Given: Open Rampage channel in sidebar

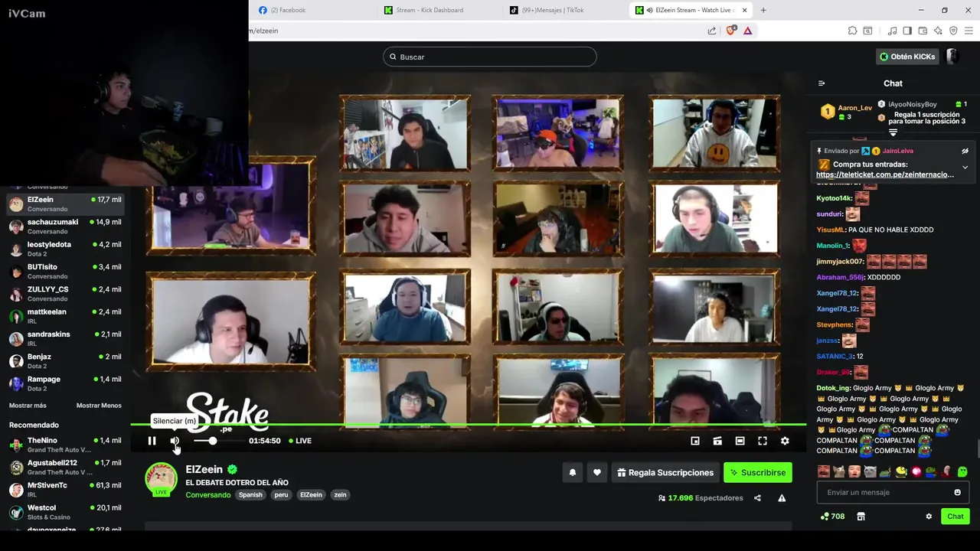Looking at the screenshot, I should 65,383.
